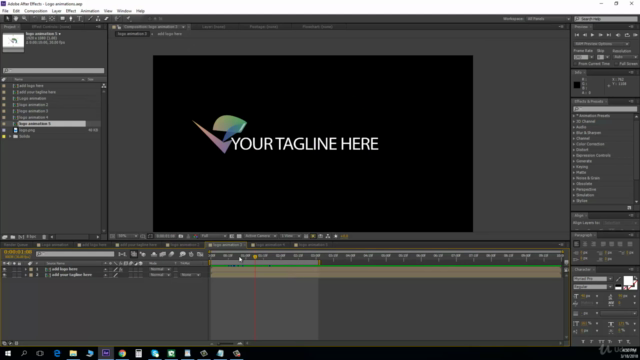Step to next frame in Preview panel
The height and width of the screenshot is (360, 640).
tap(600, 35)
